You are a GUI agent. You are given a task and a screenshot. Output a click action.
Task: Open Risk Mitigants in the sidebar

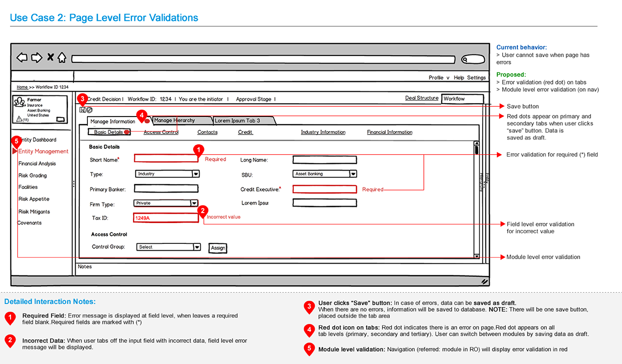coord(34,212)
